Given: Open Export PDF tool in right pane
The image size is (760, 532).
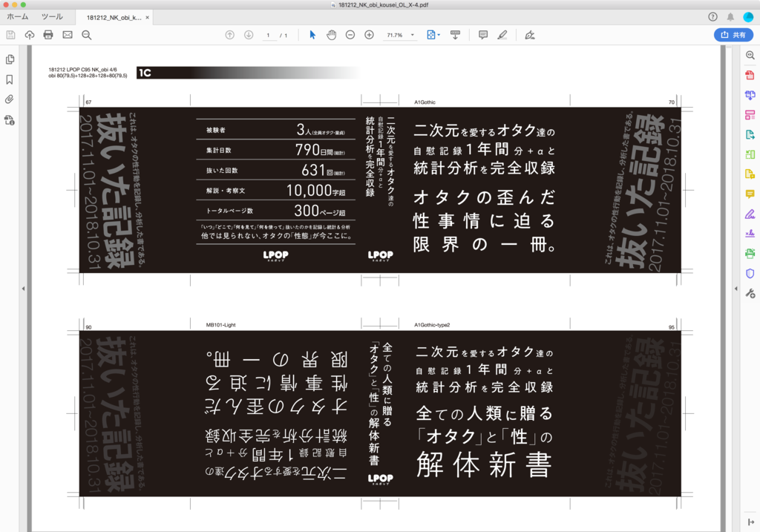Looking at the screenshot, I should point(750,135).
